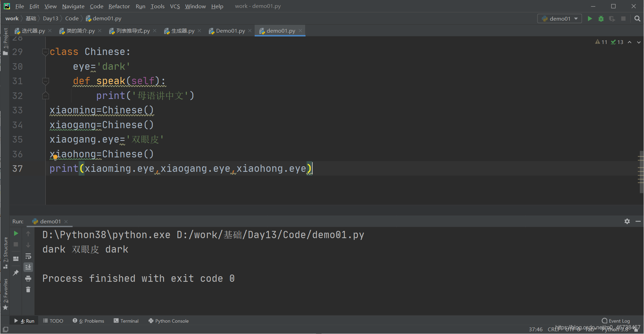
Task: Close the demo01 Run tab
Action: (x=66, y=222)
